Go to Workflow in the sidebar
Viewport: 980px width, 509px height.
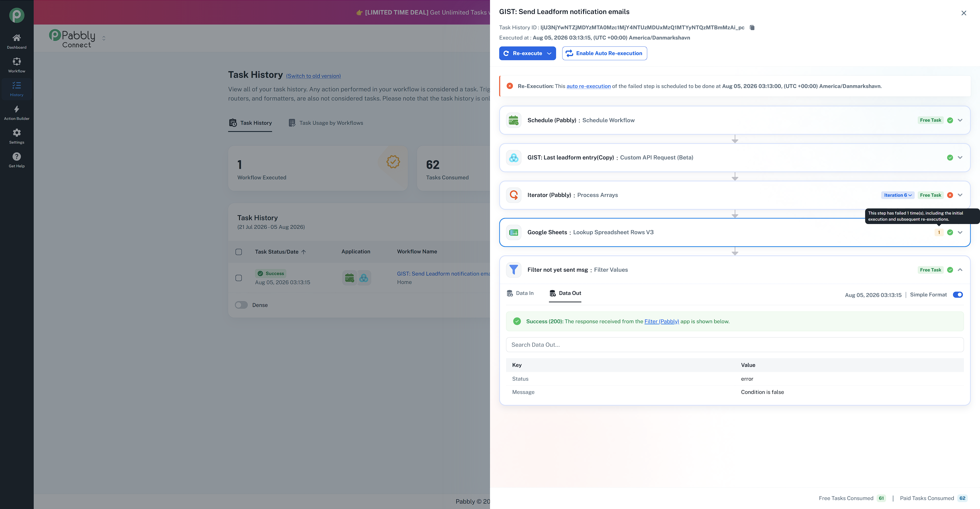coord(17,65)
